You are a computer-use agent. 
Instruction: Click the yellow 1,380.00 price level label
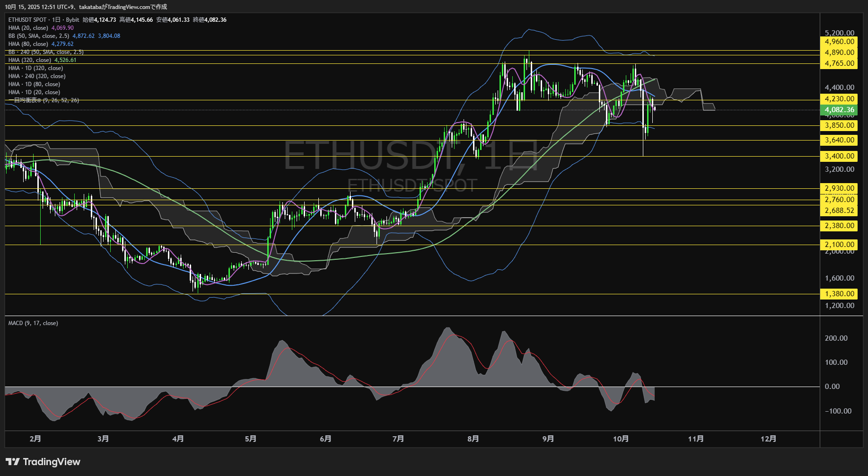[839, 294]
